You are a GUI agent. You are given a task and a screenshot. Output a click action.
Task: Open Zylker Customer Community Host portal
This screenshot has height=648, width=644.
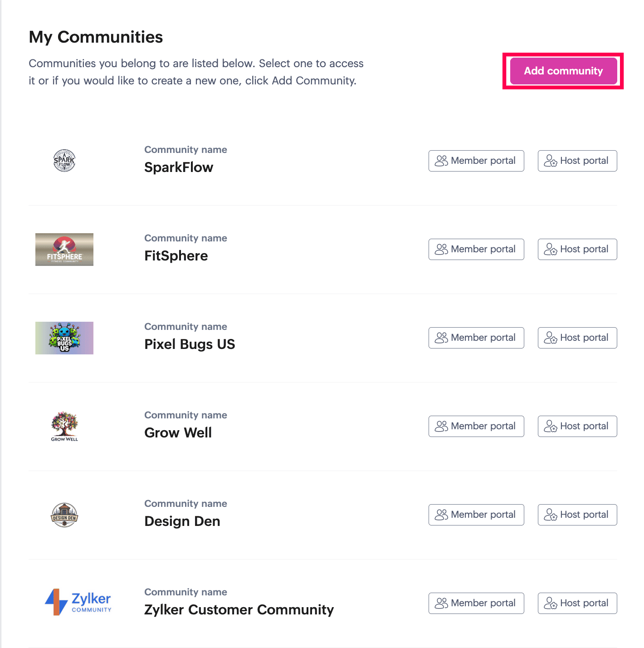[x=577, y=603]
